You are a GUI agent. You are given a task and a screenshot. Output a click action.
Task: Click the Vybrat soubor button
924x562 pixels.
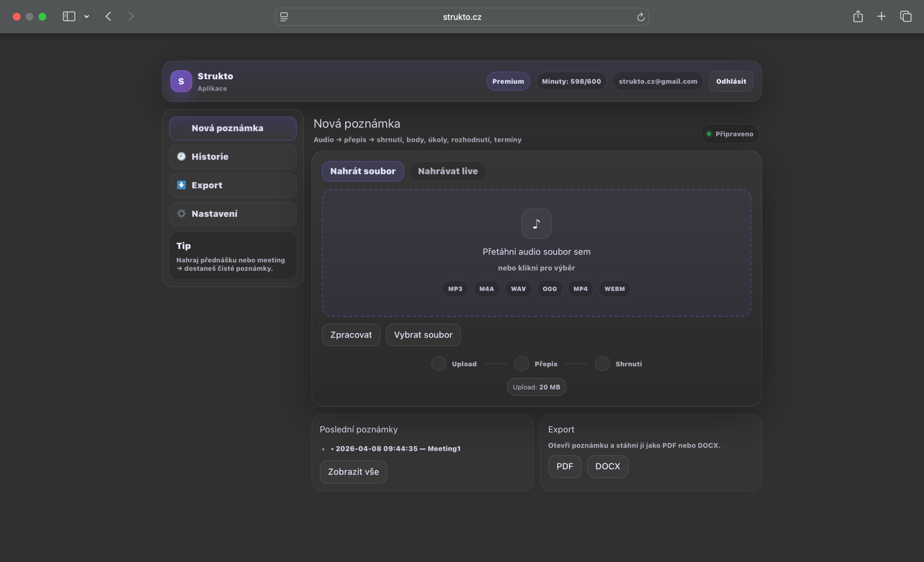(423, 335)
